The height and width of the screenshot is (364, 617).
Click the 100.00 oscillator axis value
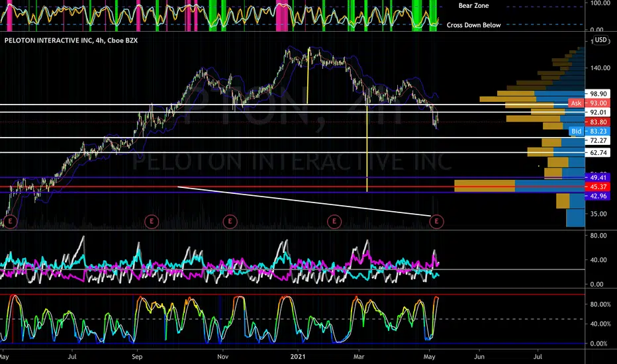pos(600,3)
